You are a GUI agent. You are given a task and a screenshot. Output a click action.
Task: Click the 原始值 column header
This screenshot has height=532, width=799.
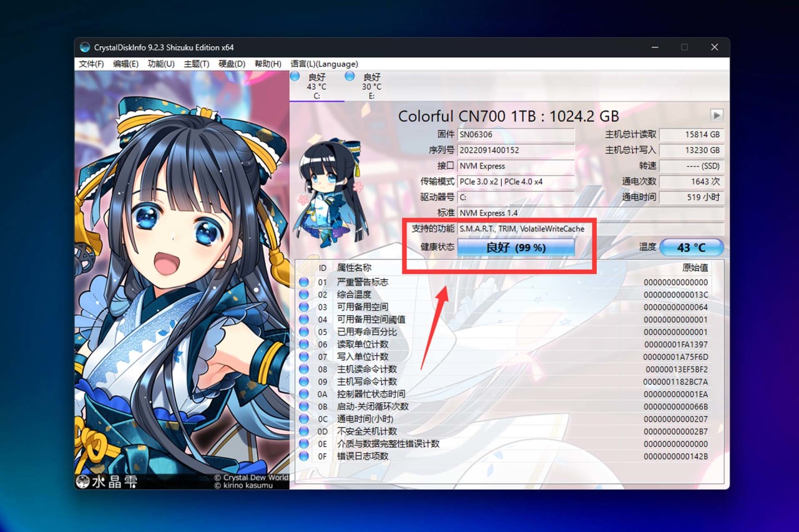point(695,268)
